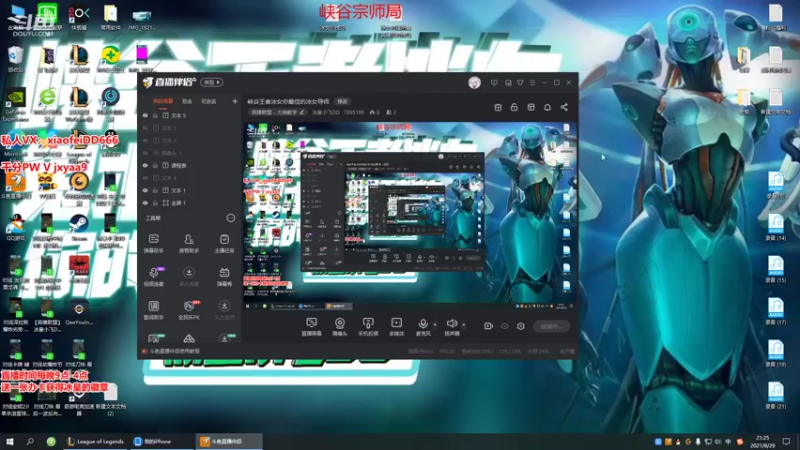Open the GeForce Experience desktop icon

15,106
